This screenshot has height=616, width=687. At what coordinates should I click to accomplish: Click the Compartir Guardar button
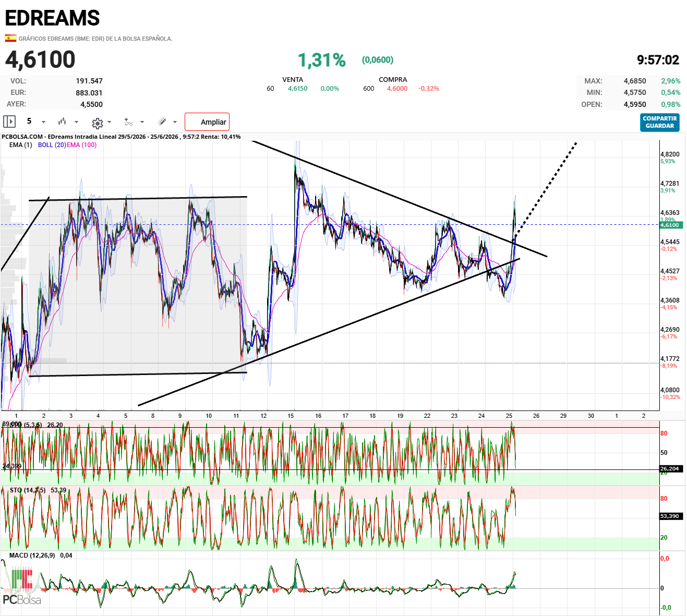[660, 123]
